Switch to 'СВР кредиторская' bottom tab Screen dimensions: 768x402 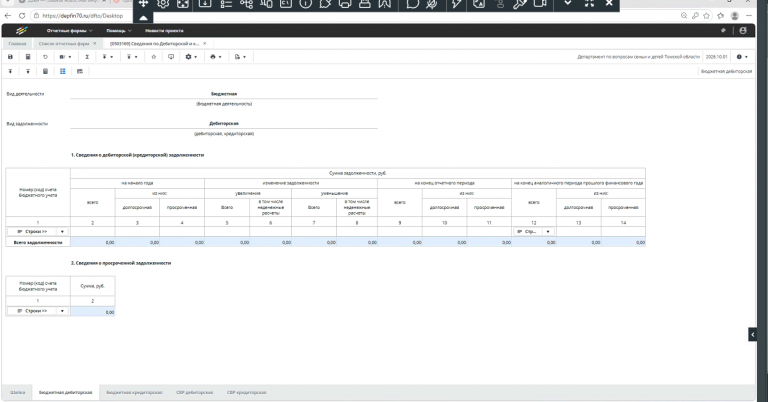(x=246, y=393)
